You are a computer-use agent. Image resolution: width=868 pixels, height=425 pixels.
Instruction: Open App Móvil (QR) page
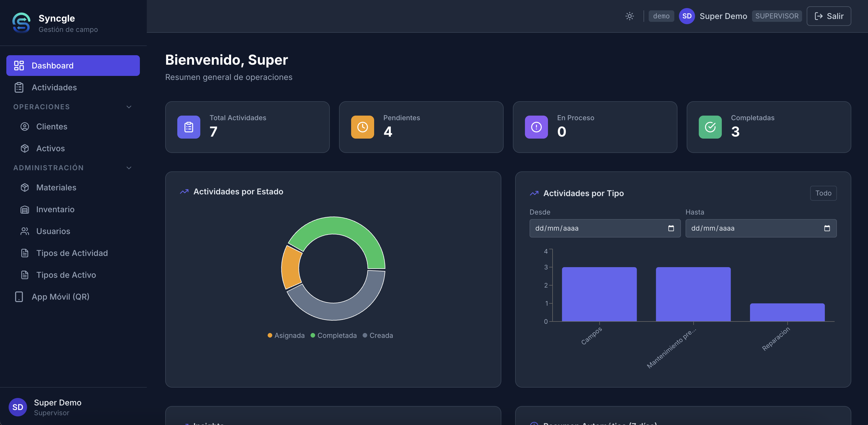coord(73,297)
